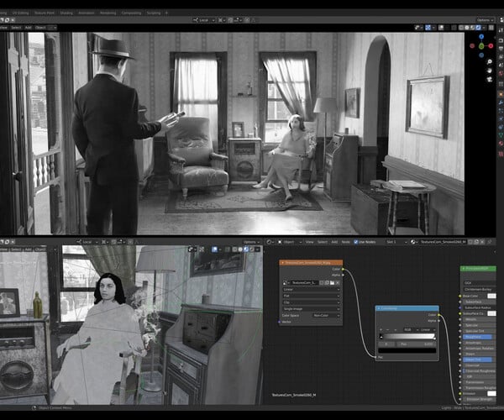The image size is (504, 420).
Task: Click the blue Z axis on the navigation gizmo
Action: pos(481,37)
